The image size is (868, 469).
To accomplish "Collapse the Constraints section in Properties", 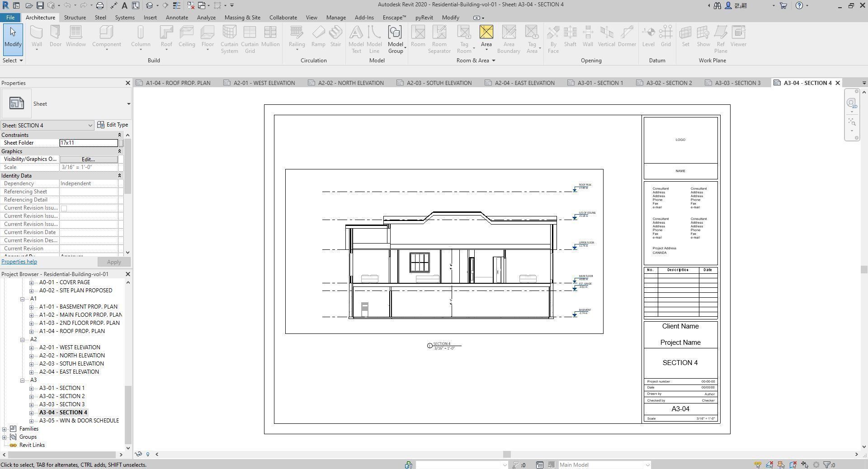I will click(119, 135).
